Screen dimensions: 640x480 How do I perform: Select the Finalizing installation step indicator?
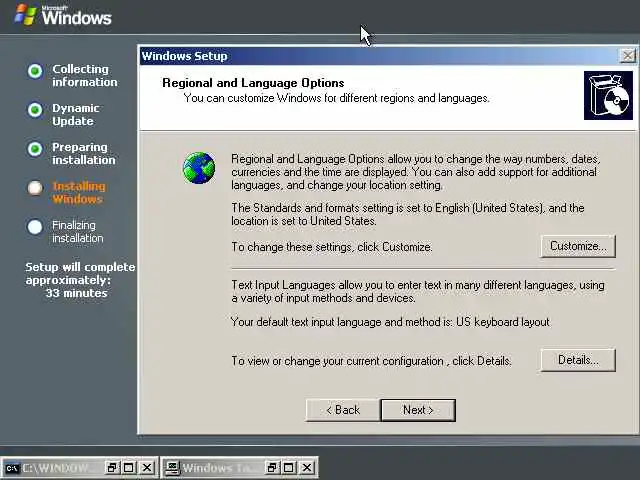pyautogui.click(x=35, y=227)
